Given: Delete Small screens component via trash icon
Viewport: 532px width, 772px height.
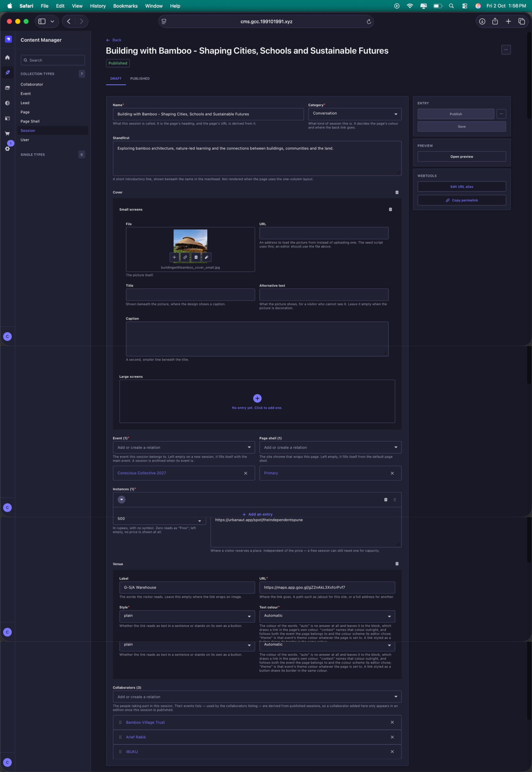Looking at the screenshot, I should point(390,209).
